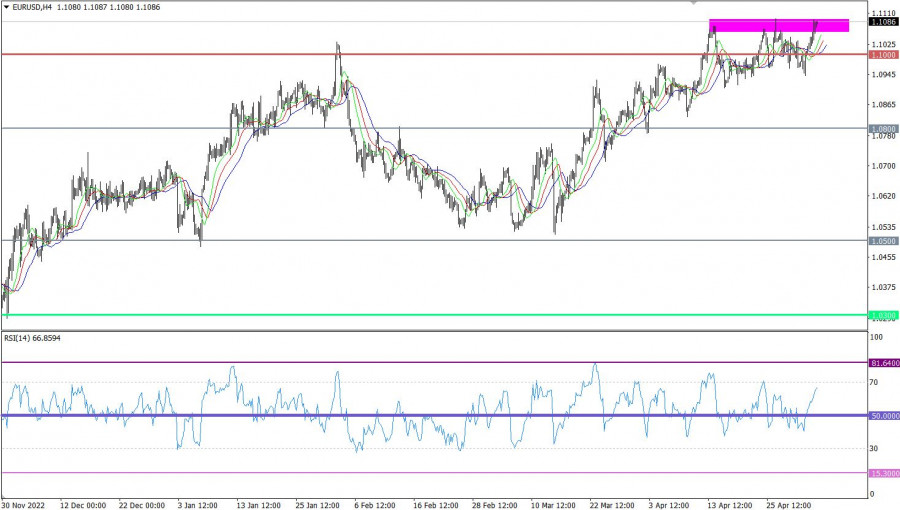Click the RSI scale value 70
Screen dimensions: 900x510
[875, 383]
